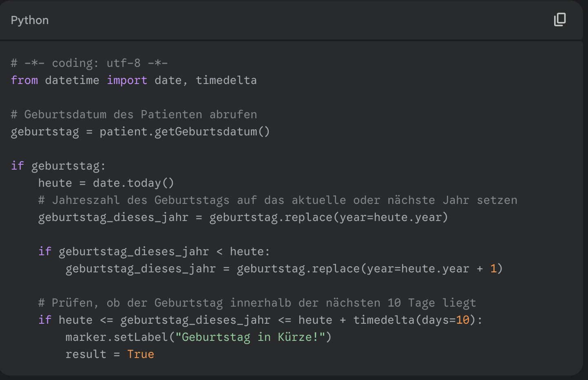588x380 pixels.
Task: Click the orange 'True' value
Action: coord(140,354)
